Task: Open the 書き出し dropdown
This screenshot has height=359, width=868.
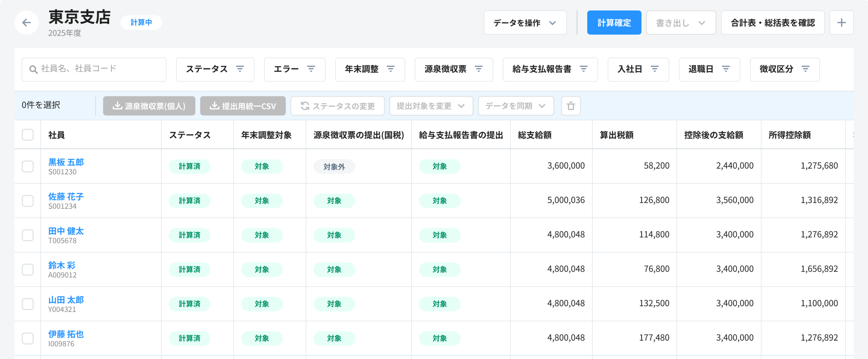Action: 681,23
